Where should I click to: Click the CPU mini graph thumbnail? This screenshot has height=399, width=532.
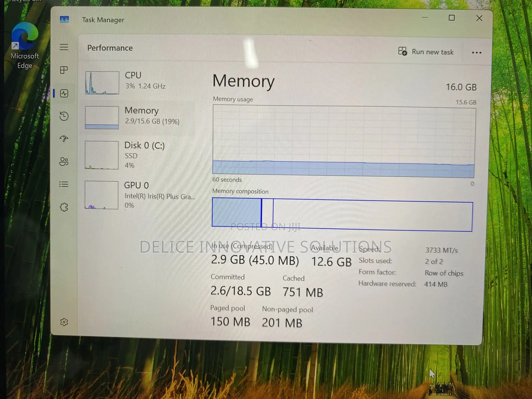(102, 83)
